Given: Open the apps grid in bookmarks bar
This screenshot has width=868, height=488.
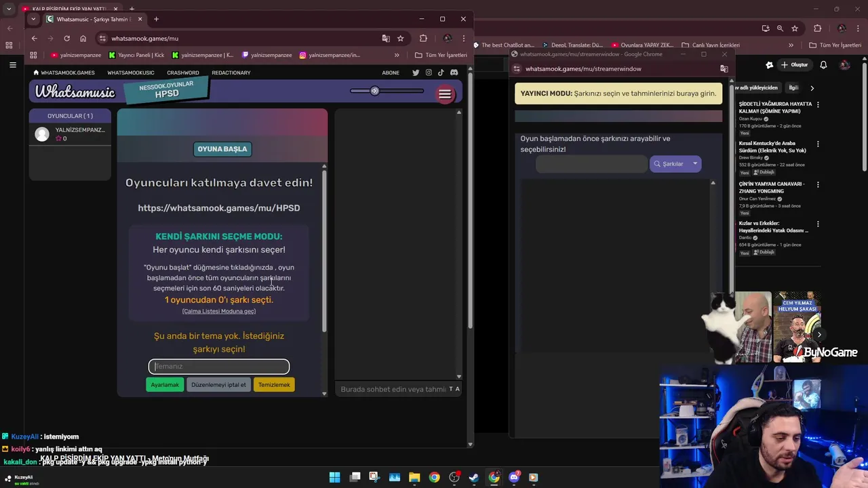Looking at the screenshot, I should tap(33, 55).
